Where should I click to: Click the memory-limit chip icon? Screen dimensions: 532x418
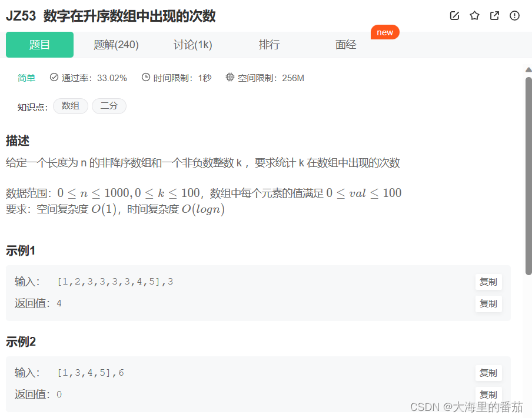tap(230, 77)
